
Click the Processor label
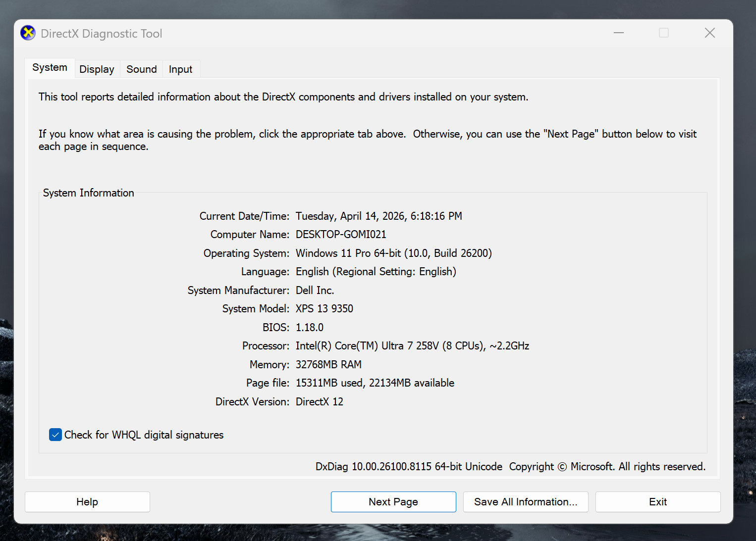[266, 346]
